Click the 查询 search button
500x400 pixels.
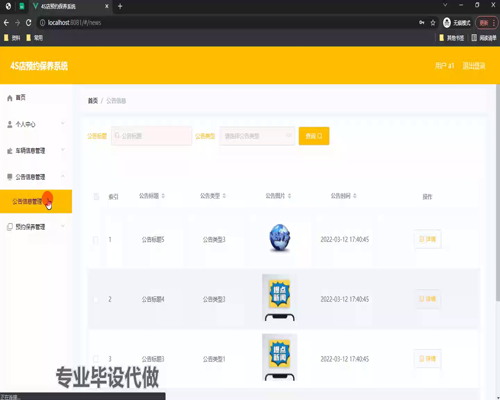point(314,136)
